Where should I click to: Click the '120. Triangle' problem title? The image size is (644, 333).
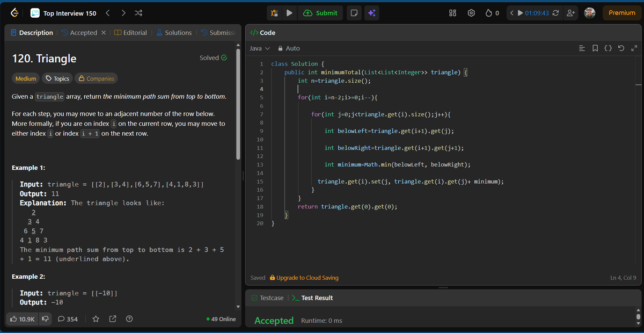click(x=44, y=59)
